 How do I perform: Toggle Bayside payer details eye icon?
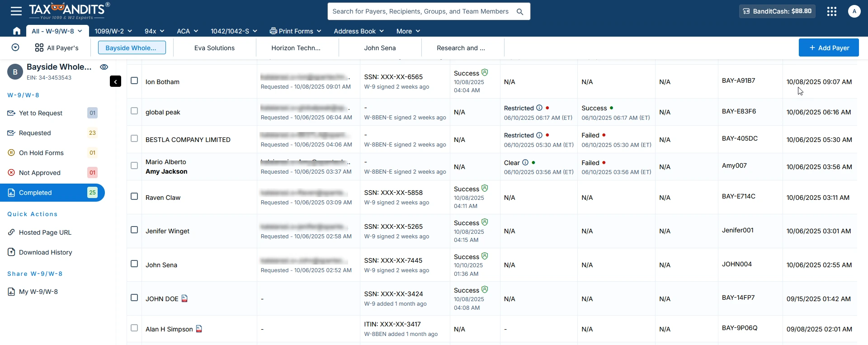104,67
